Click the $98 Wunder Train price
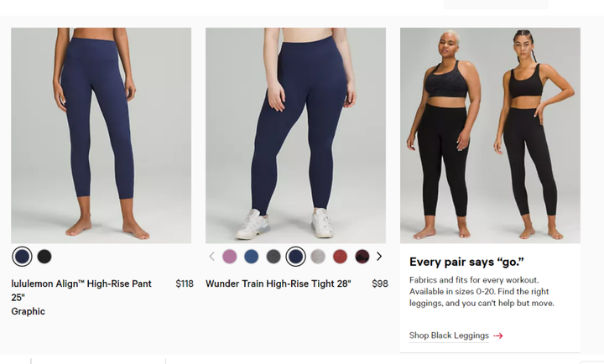The height and width of the screenshot is (364, 604). click(x=380, y=283)
